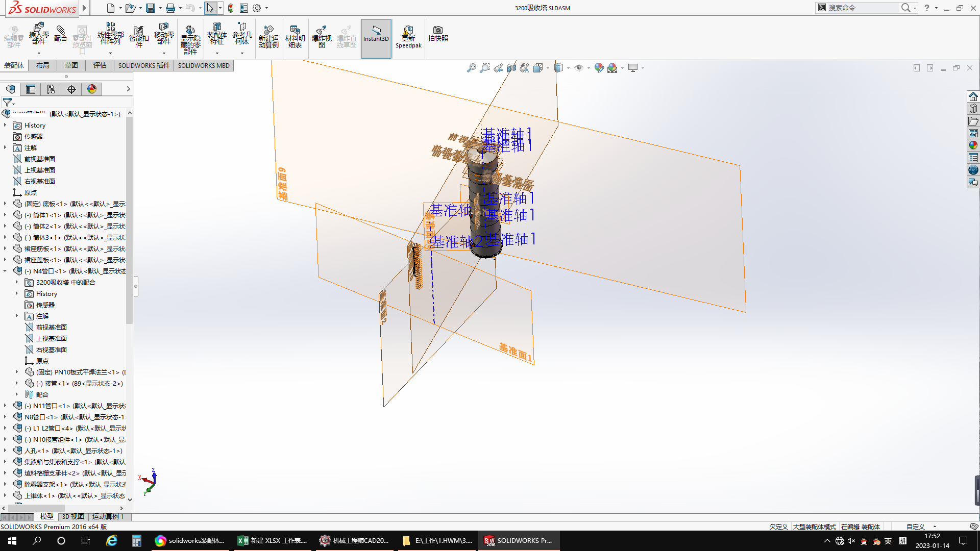Click the Print icon
This screenshot has width=980, height=551.
[x=170, y=8]
